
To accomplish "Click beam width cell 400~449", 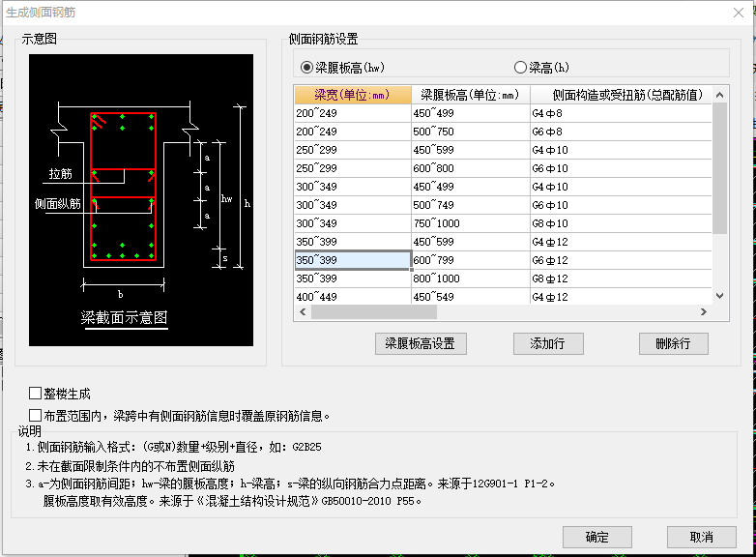I will [x=353, y=296].
